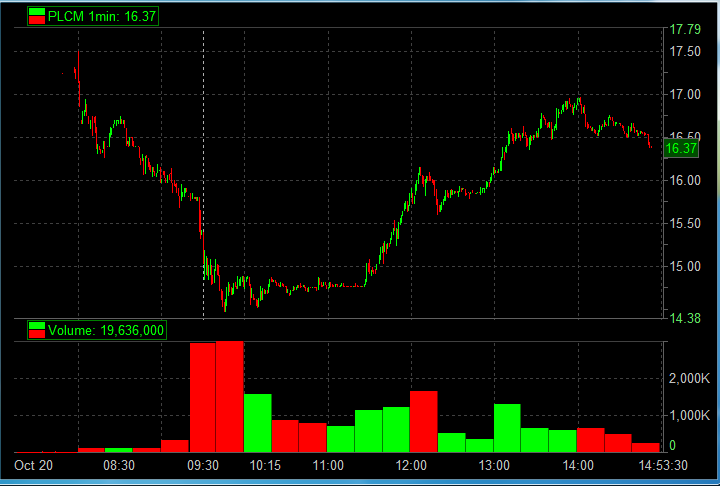720x486 pixels.
Task: Click the green volume bar at 13:00
Action: pos(507,428)
